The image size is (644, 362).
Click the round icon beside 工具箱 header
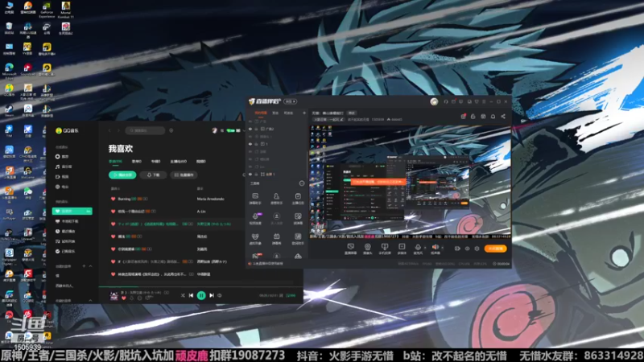(x=302, y=183)
